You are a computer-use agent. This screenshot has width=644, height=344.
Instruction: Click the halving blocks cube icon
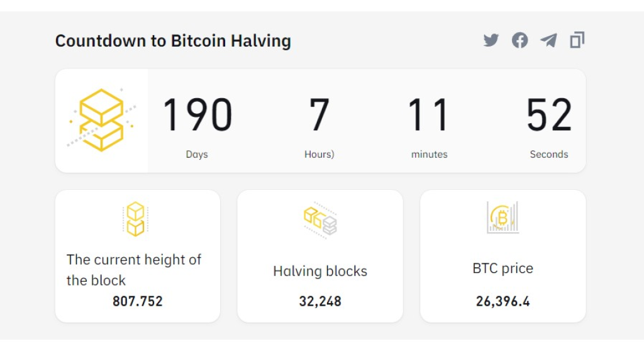click(320, 219)
